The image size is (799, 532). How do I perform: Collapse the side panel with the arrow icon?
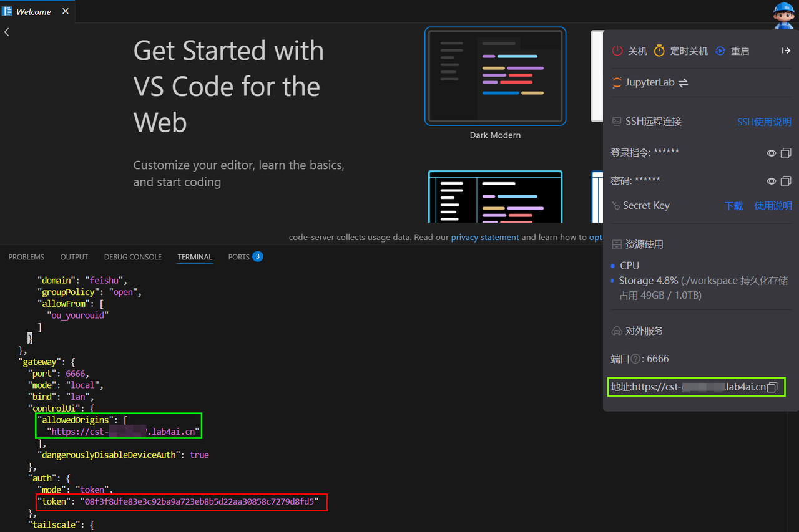click(x=786, y=51)
